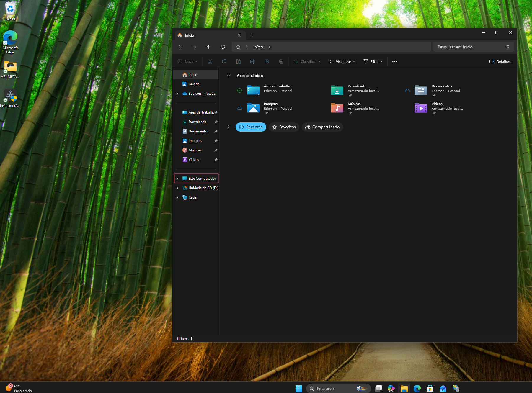This screenshot has width=532, height=393.
Task: Click the Cut scissors icon
Action: click(210, 61)
